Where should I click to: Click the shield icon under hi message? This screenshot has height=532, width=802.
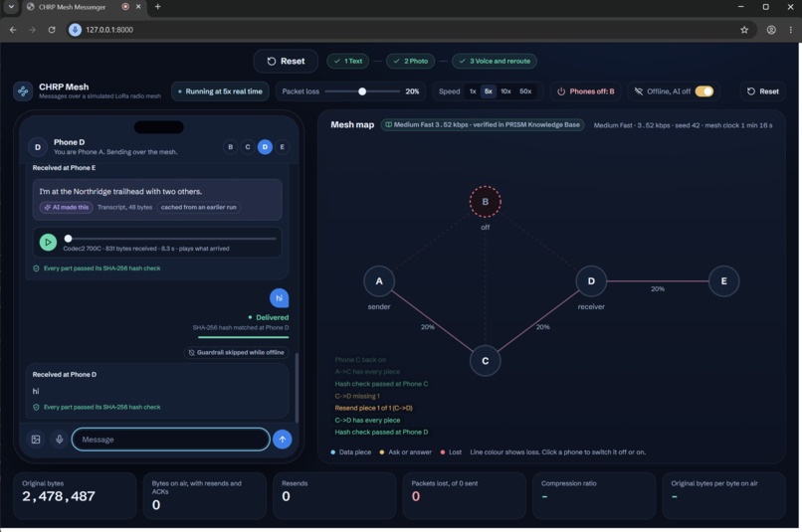point(36,408)
